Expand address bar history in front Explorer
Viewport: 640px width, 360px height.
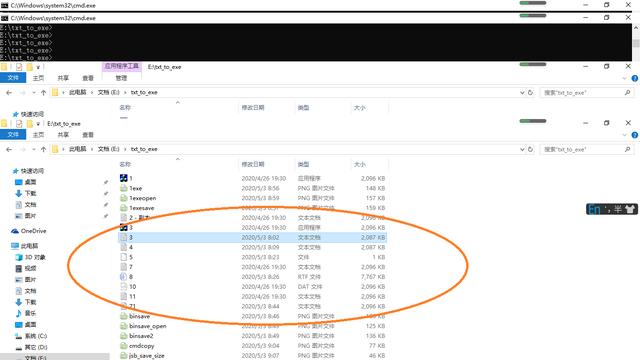pos(522,149)
